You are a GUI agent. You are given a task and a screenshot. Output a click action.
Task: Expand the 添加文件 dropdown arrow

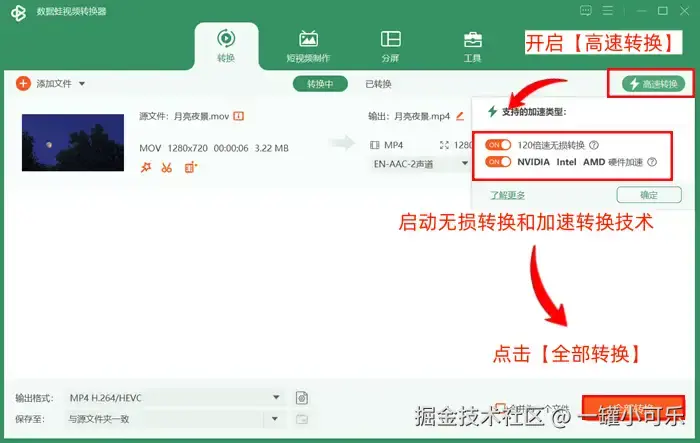click(x=82, y=84)
